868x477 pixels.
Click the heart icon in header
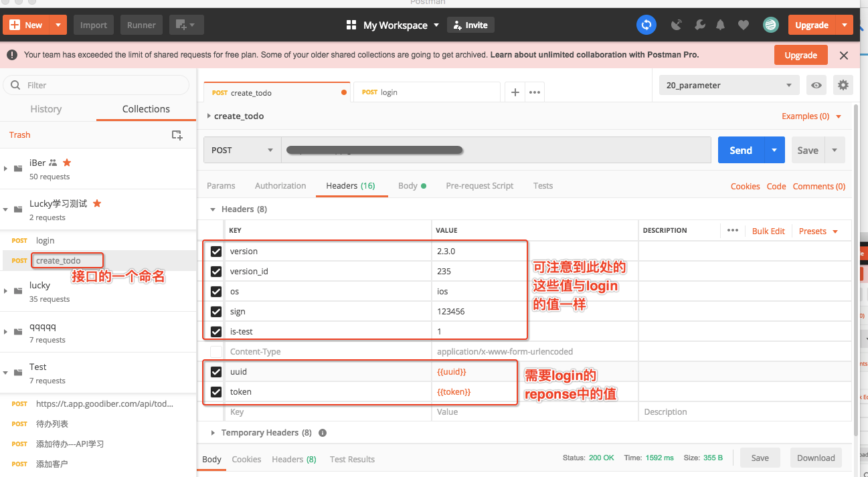pos(743,25)
